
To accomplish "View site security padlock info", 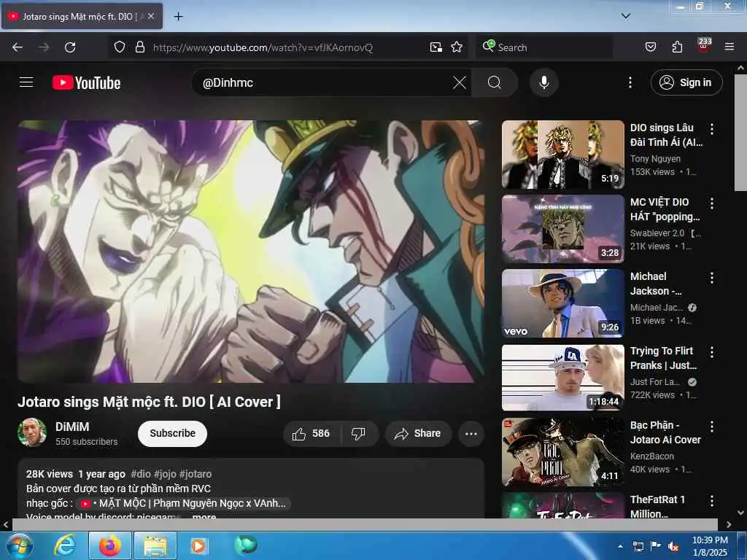I will click(139, 47).
